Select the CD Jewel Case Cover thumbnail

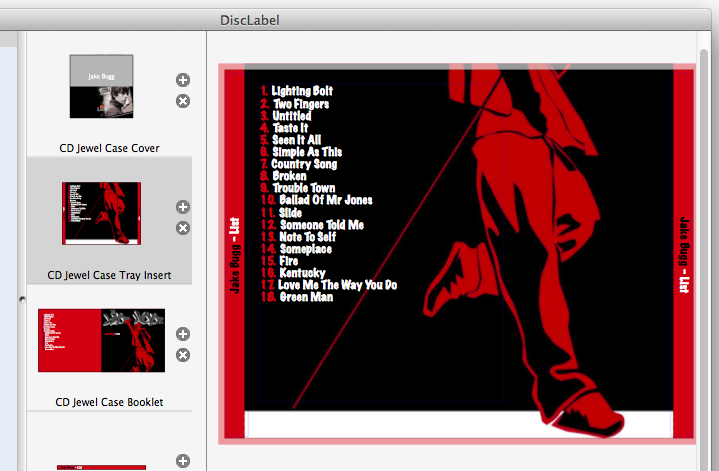coord(101,86)
